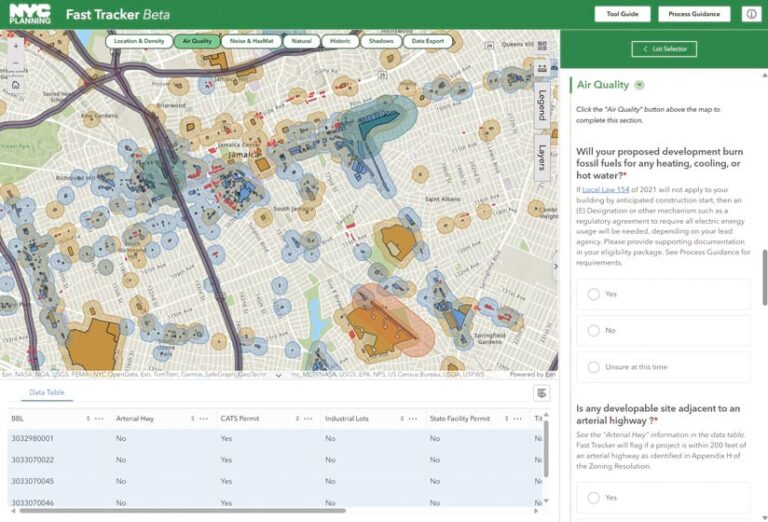Click CATS Permit Yes for 3032980001
This screenshot has width=768, height=522.
tap(226, 438)
